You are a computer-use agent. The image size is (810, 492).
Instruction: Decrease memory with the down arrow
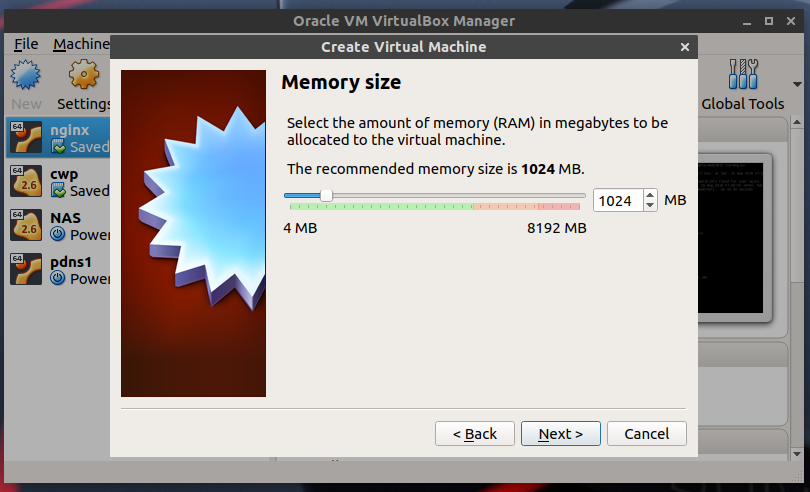(650, 205)
